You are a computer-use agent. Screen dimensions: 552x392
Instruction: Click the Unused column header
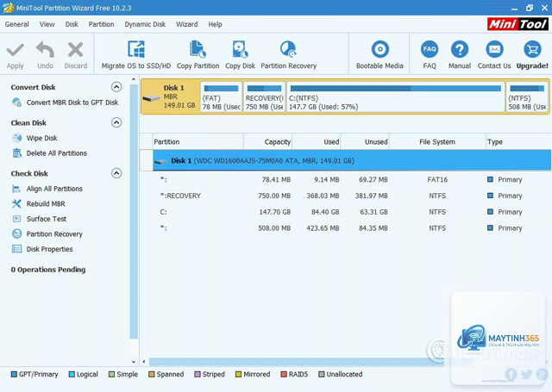click(x=365, y=141)
